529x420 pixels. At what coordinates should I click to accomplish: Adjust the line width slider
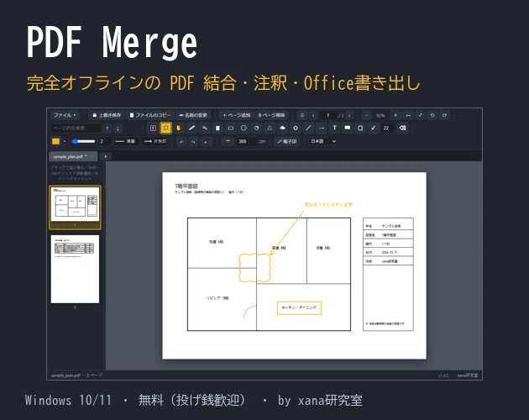83,141
